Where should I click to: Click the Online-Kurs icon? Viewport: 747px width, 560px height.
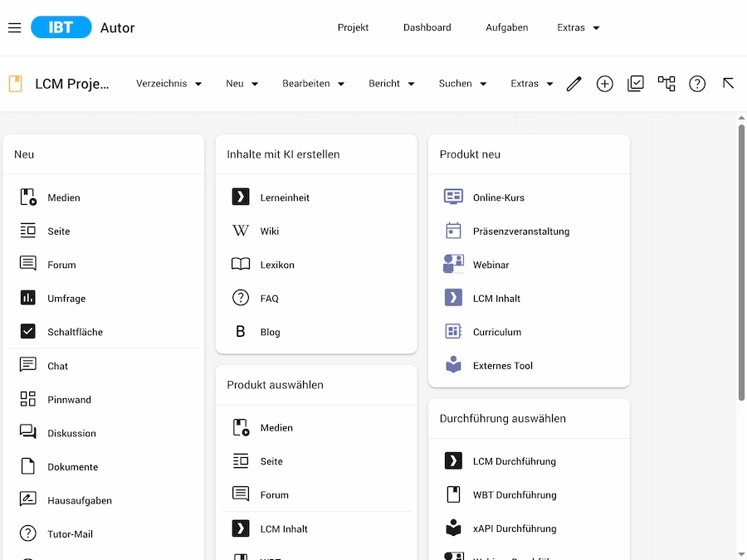tap(453, 197)
